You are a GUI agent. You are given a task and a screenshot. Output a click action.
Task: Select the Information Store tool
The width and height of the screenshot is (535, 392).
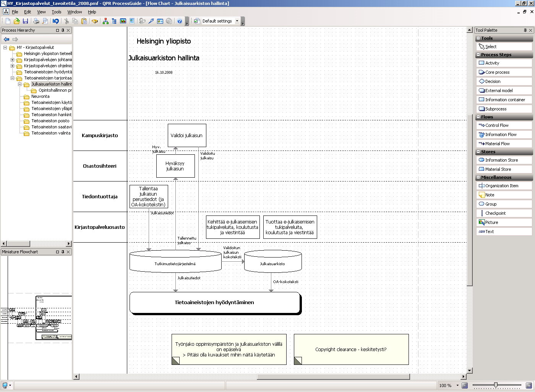tap(504, 160)
